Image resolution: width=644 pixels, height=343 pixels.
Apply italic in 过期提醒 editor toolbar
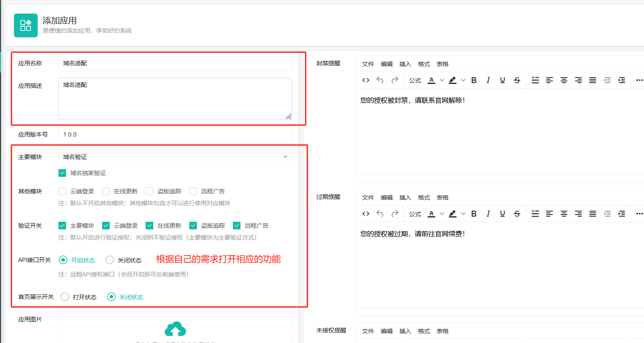pyautogui.click(x=488, y=214)
